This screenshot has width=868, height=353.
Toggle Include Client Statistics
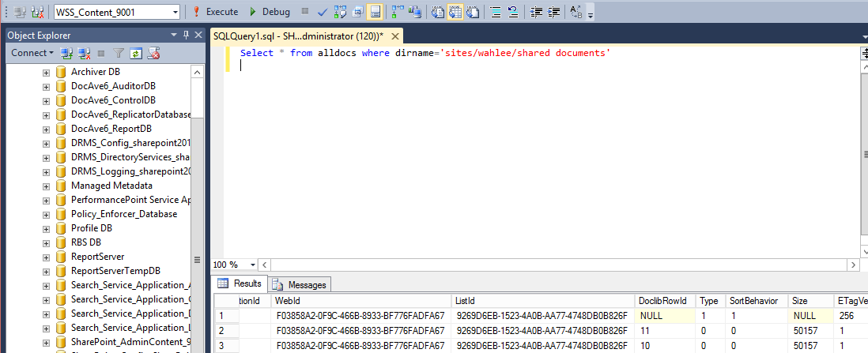(414, 12)
